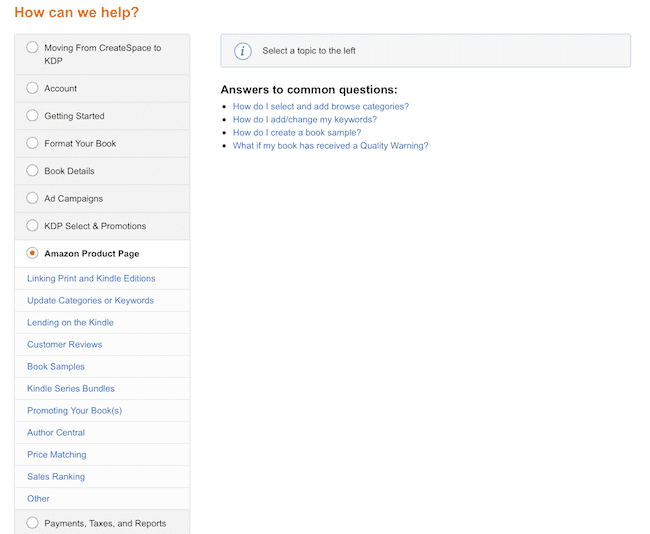650x534 pixels.
Task: Open the Price Matching subtopic
Action: [x=57, y=454]
